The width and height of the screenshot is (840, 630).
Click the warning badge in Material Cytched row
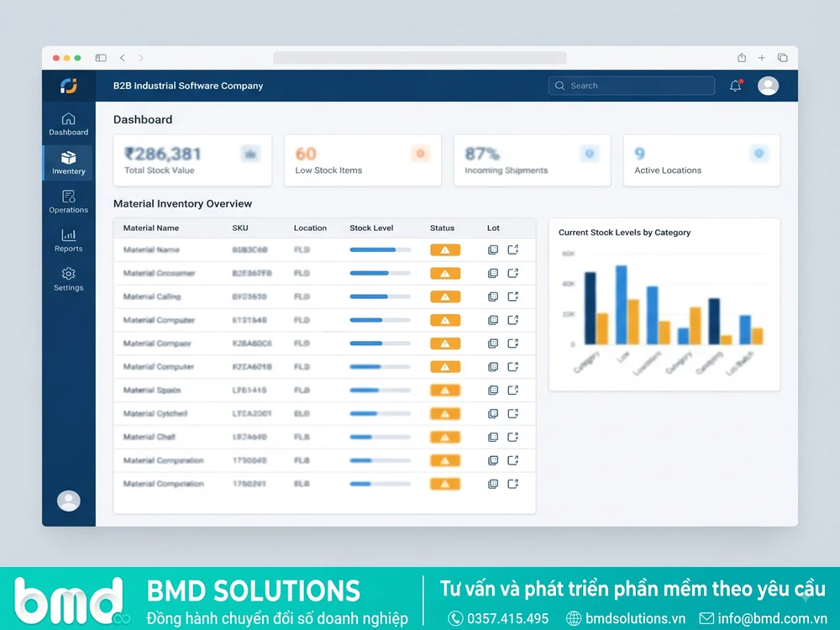pyautogui.click(x=445, y=413)
